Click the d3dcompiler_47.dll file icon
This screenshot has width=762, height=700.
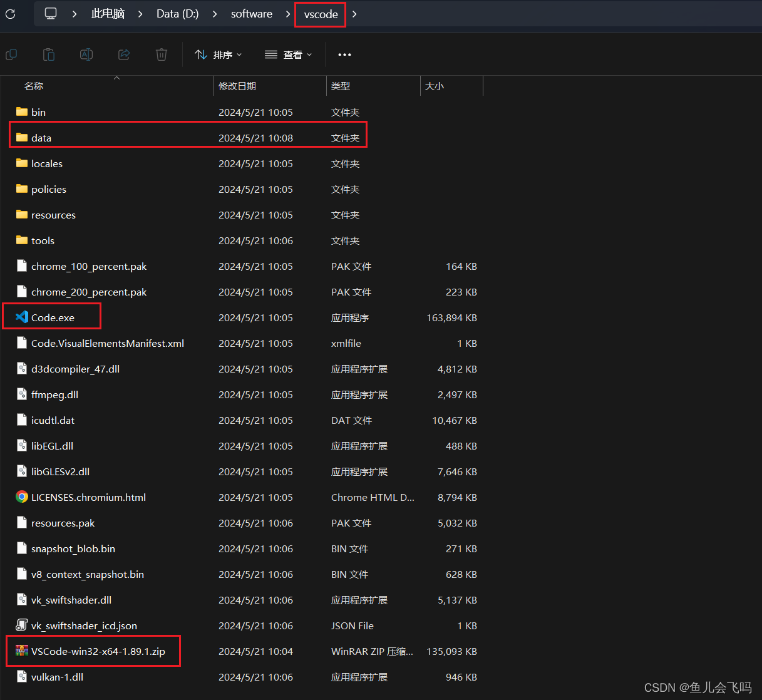click(22, 368)
